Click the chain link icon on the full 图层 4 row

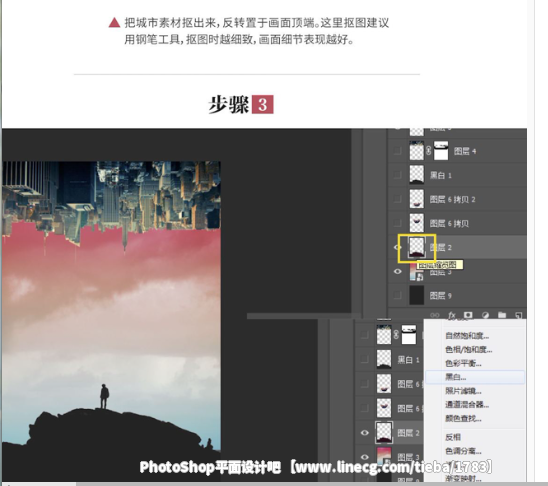click(428, 151)
